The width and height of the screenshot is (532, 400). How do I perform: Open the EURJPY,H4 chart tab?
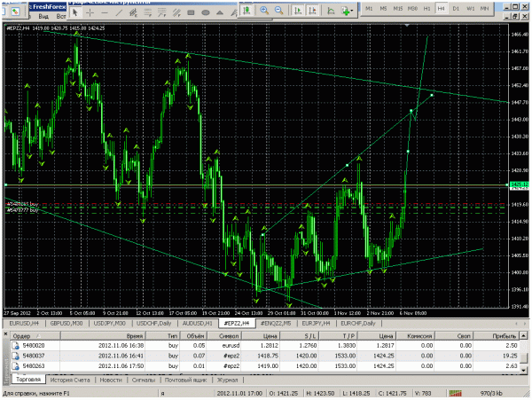pyautogui.click(x=316, y=324)
